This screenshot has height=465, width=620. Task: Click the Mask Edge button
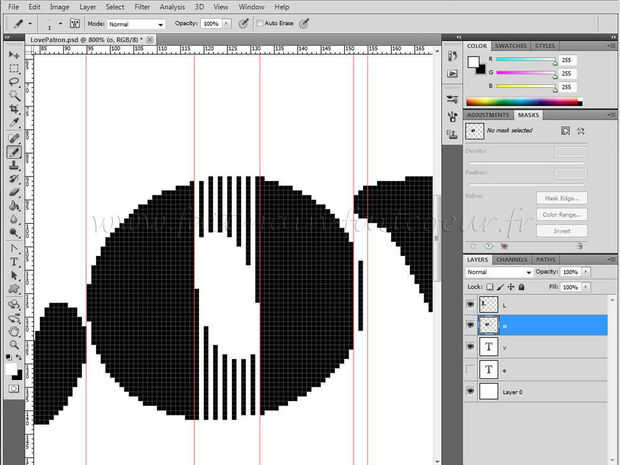562,198
